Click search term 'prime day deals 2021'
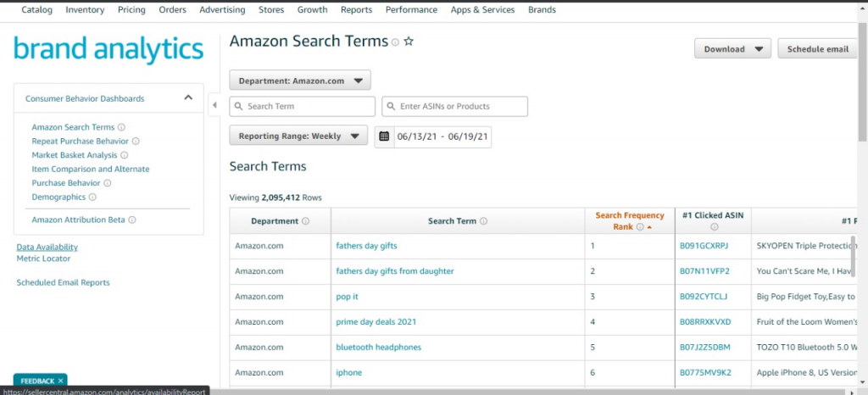The width and height of the screenshot is (868, 395). tap(376, 322)
